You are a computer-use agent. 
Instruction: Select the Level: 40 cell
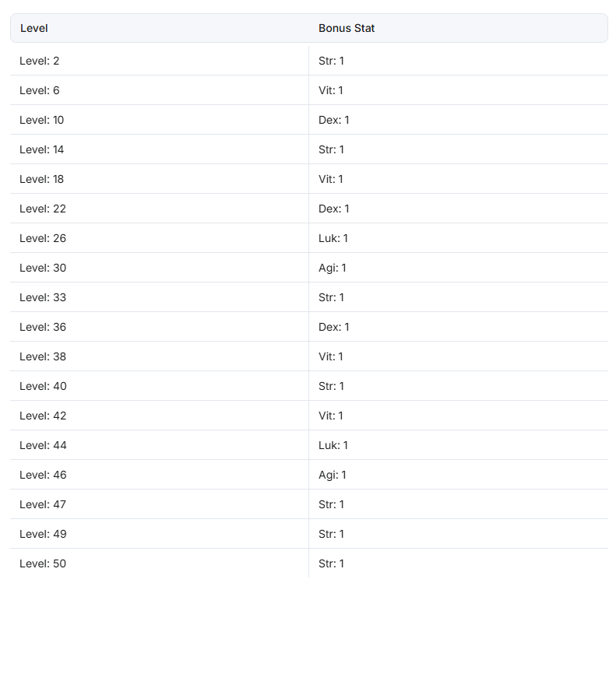(x=160, y=387)
